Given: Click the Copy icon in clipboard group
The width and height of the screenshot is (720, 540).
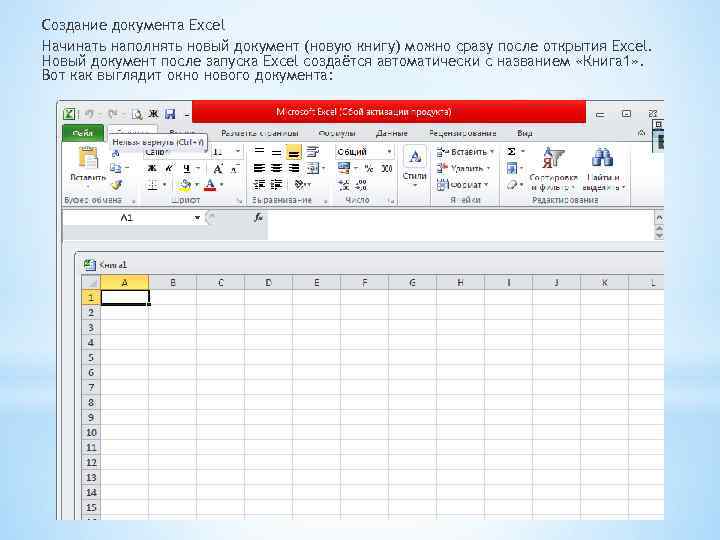Looking at the screenshot, I should (x=116, y=168).
